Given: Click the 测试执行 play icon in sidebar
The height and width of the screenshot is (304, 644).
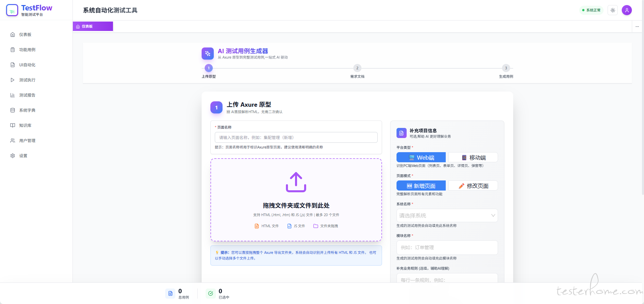Looking at the screenshot, I should (13, 80).
